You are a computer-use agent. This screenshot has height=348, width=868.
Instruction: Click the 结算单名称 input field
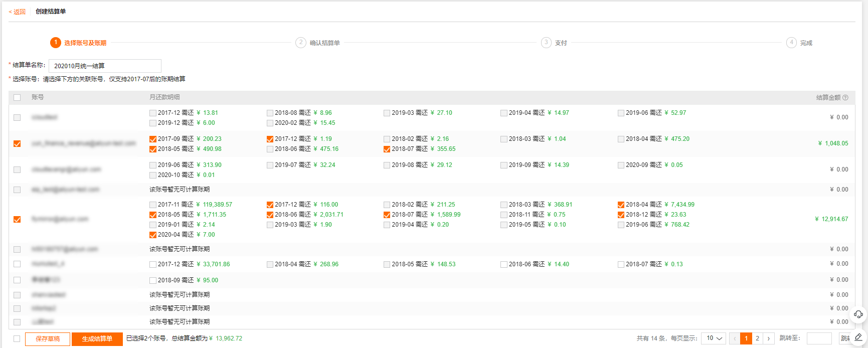click(x=105, y=66)
